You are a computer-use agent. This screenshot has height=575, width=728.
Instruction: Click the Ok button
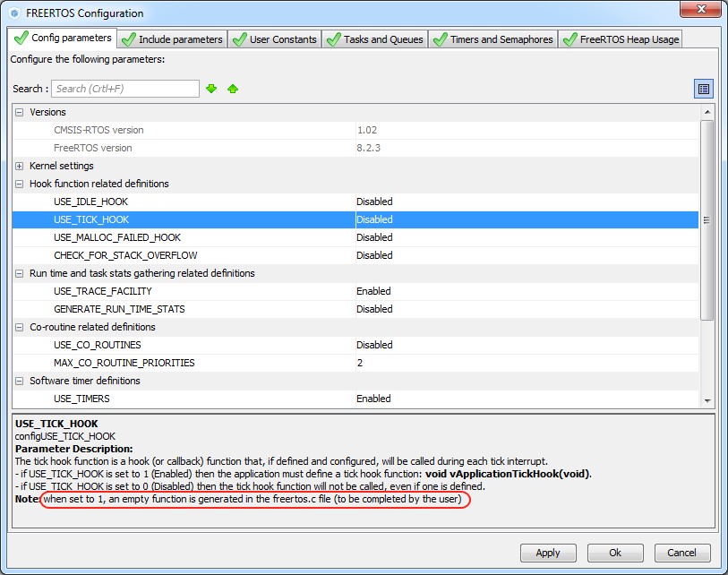[615, 553]
